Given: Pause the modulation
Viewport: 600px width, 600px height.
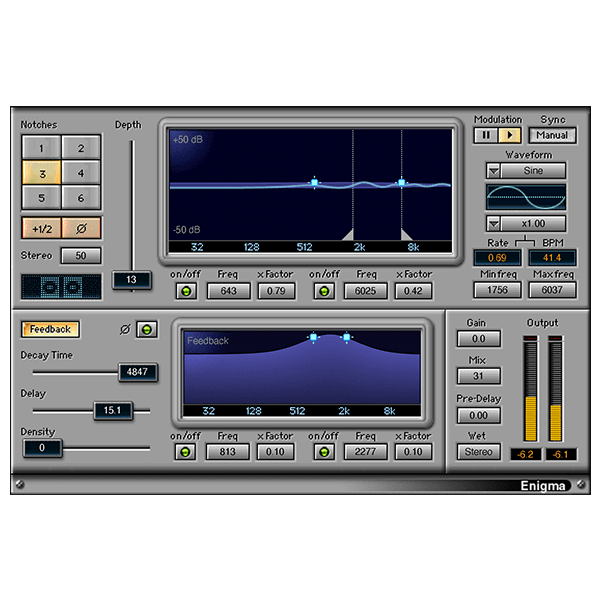Looking at the screenshot, I should (x=486, y=135).
